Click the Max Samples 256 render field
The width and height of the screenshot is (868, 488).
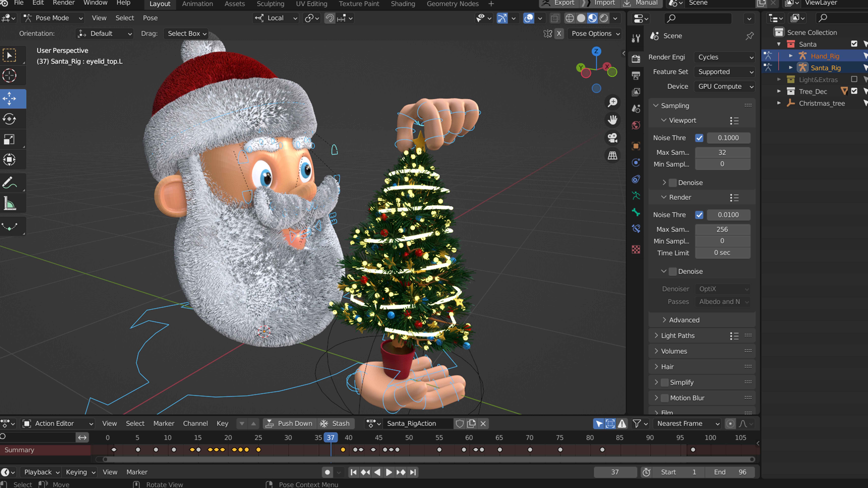point(722,229)
